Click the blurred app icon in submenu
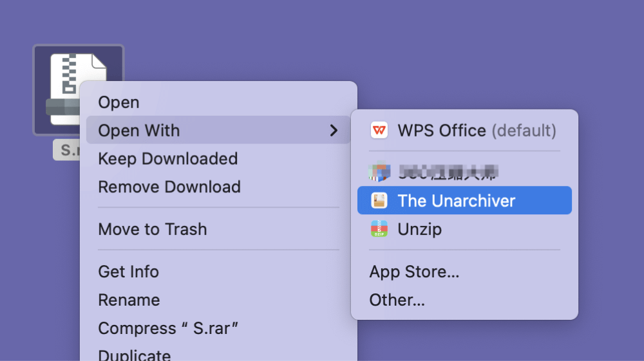 point(379,172)
